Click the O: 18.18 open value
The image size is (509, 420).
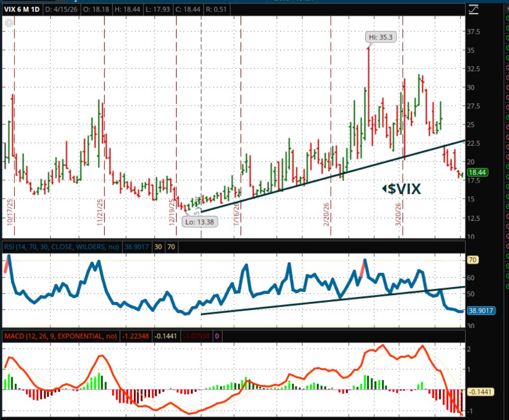(96, 9)
